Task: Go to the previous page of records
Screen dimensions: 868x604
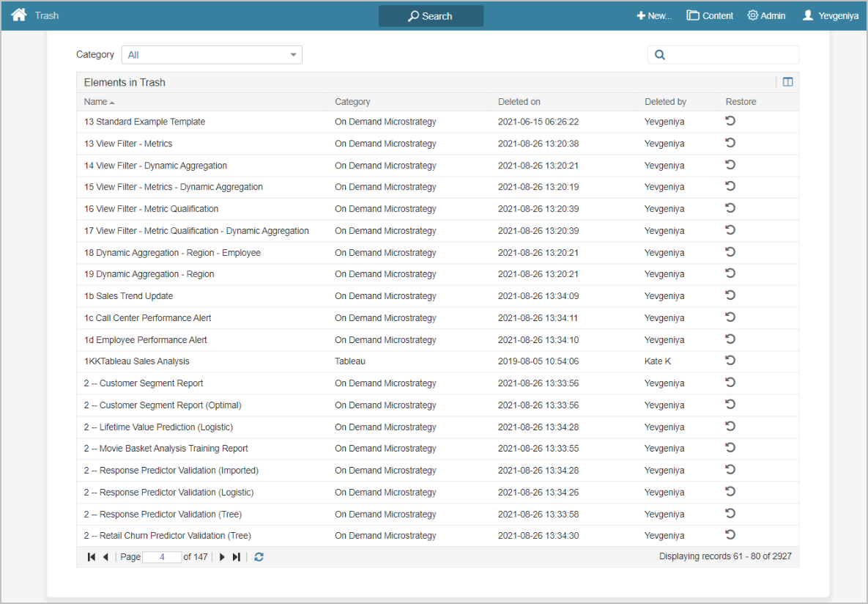Action: [105, 557]
